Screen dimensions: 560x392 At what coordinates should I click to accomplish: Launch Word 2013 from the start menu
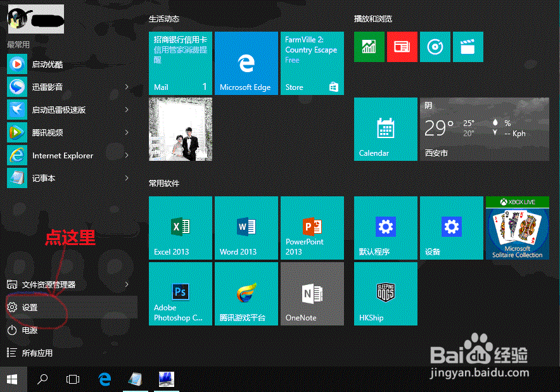[246, 228]
